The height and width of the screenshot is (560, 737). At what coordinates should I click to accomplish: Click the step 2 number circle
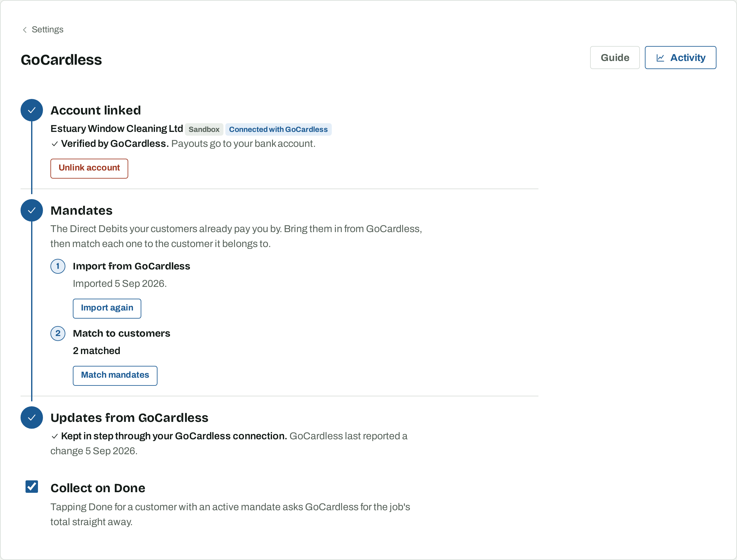[58, 333]
